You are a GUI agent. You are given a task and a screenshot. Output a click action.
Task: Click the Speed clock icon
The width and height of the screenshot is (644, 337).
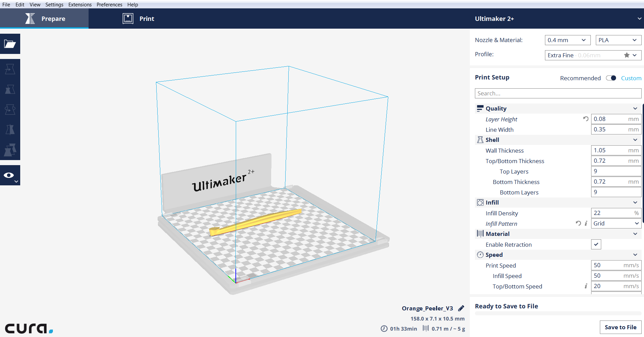pos(480,254)
